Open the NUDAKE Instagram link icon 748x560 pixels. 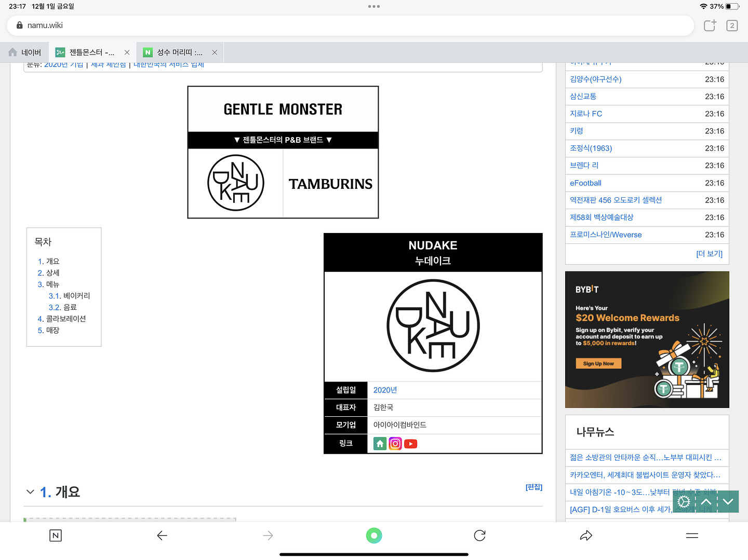click(395, 444)
